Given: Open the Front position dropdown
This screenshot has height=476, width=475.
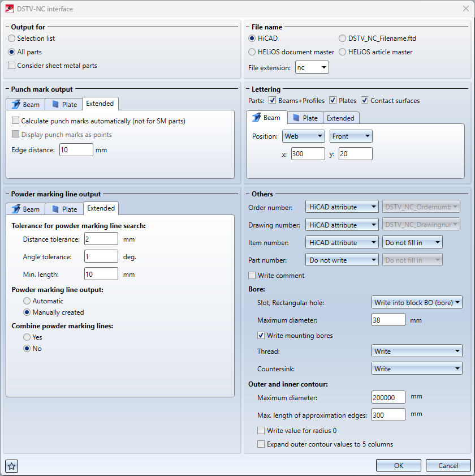Looking at the screenshot, I should pos(351,136).
